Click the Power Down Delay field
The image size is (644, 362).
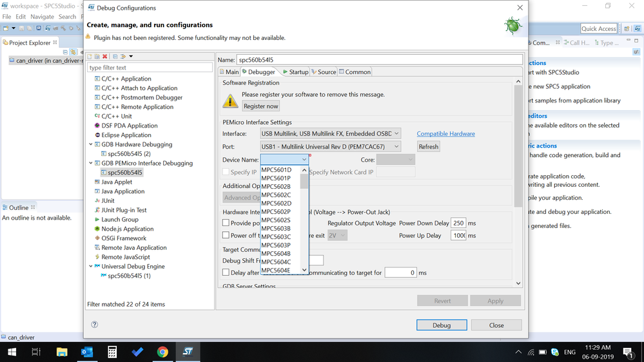(x=458, y=223)
